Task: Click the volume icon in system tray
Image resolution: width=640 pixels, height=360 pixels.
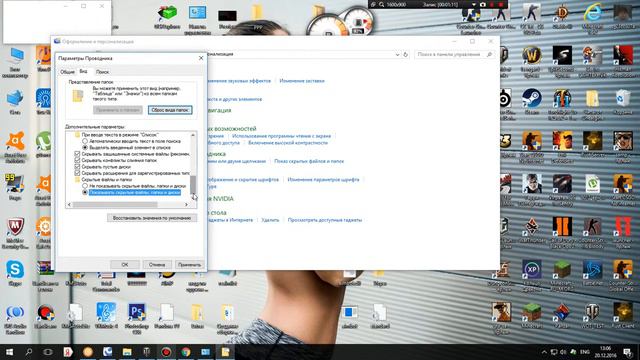Action: pyautogui.click(x=563, y=352)
